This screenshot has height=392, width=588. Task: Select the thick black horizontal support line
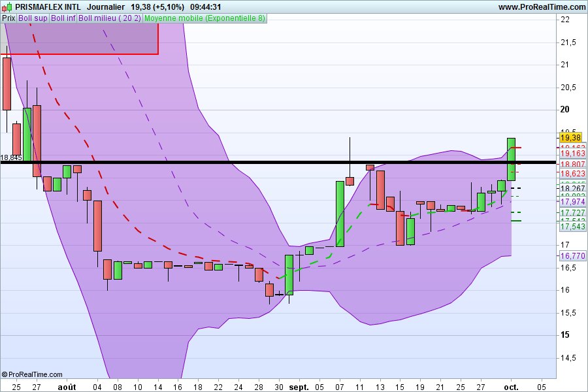[x=278, y=163]
